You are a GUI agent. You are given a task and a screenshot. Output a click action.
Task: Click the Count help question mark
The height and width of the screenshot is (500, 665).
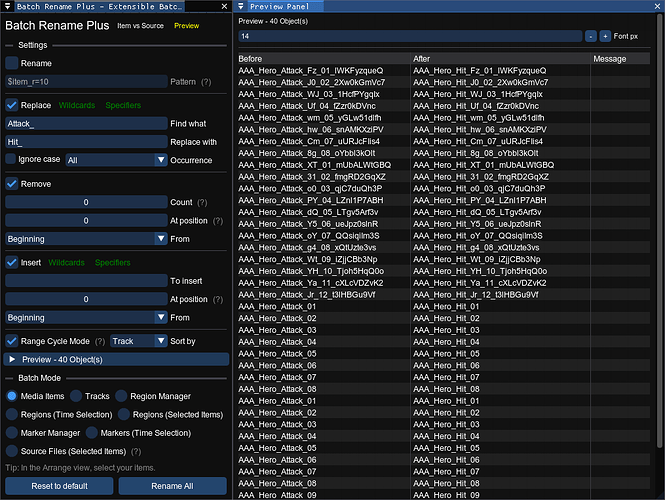202,202
